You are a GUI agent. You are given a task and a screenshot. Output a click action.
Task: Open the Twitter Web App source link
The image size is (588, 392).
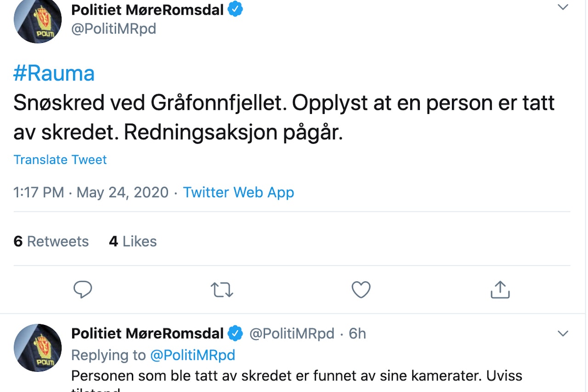(238, 192)
